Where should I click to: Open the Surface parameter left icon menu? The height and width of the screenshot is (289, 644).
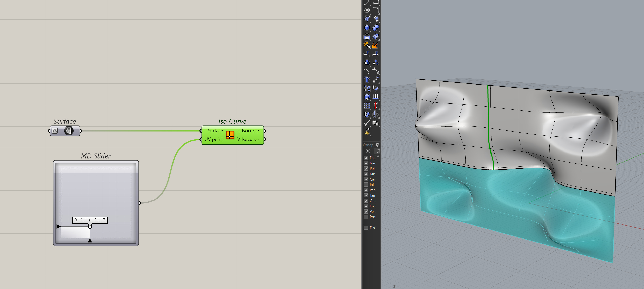point(55,131)
